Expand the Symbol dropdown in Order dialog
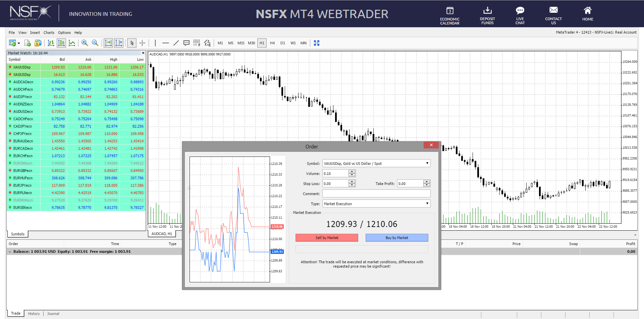The width and height of the screenshot is (644, 319). pyautogui.click(x=427, y=164)
